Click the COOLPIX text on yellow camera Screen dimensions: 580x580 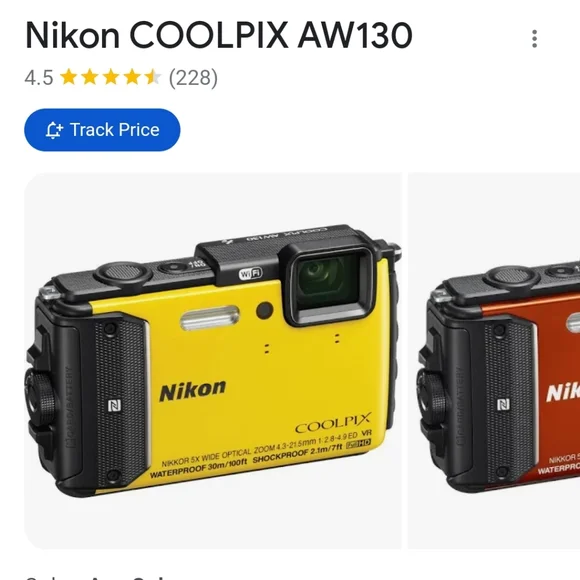[333, 424]
